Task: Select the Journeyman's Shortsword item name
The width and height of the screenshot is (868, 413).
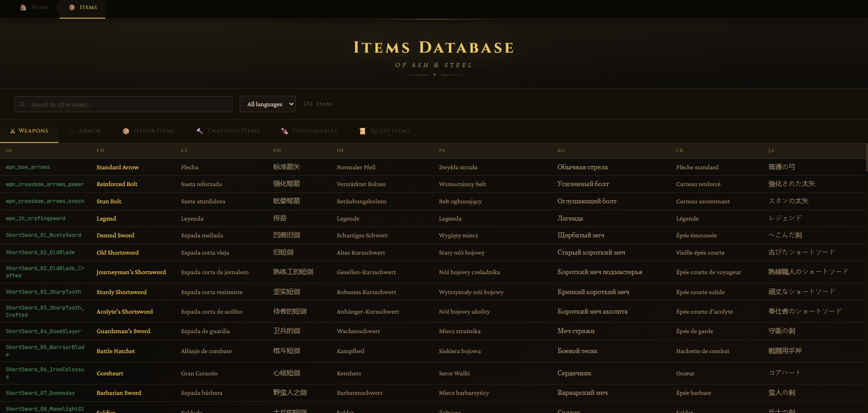Action: click(x=131, y=272)
